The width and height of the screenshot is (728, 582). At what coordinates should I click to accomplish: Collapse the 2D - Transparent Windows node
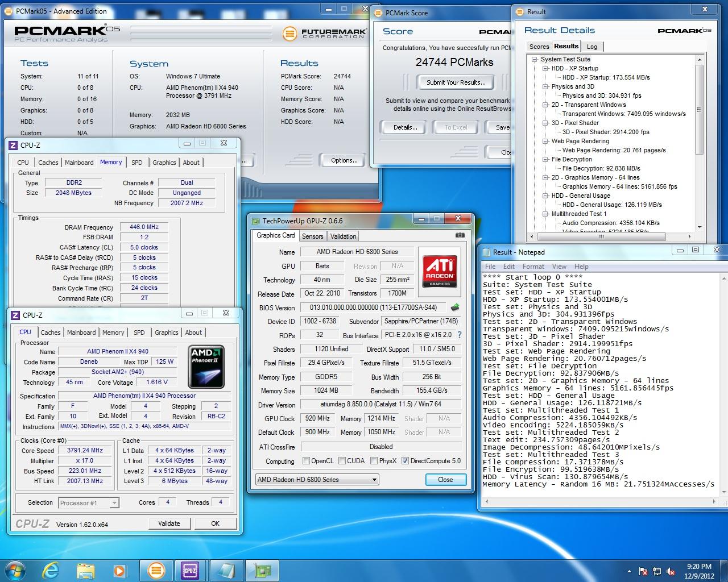coord(545,105)
